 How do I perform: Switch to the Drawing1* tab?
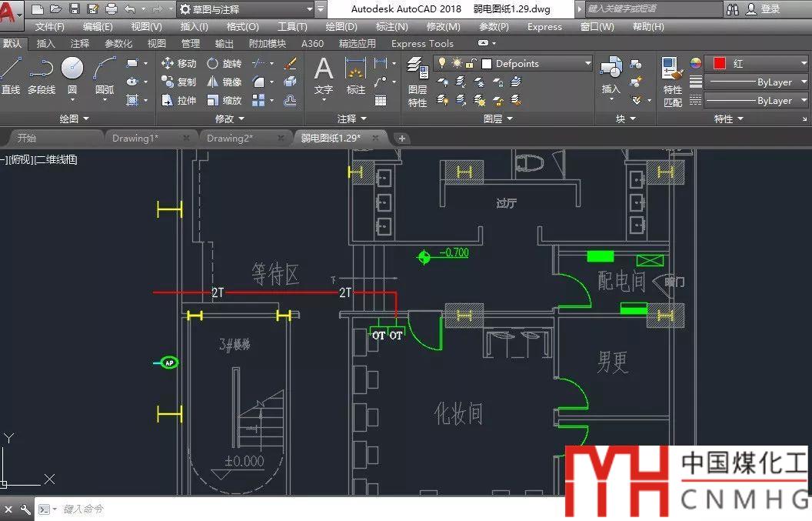tap(135, 138)
